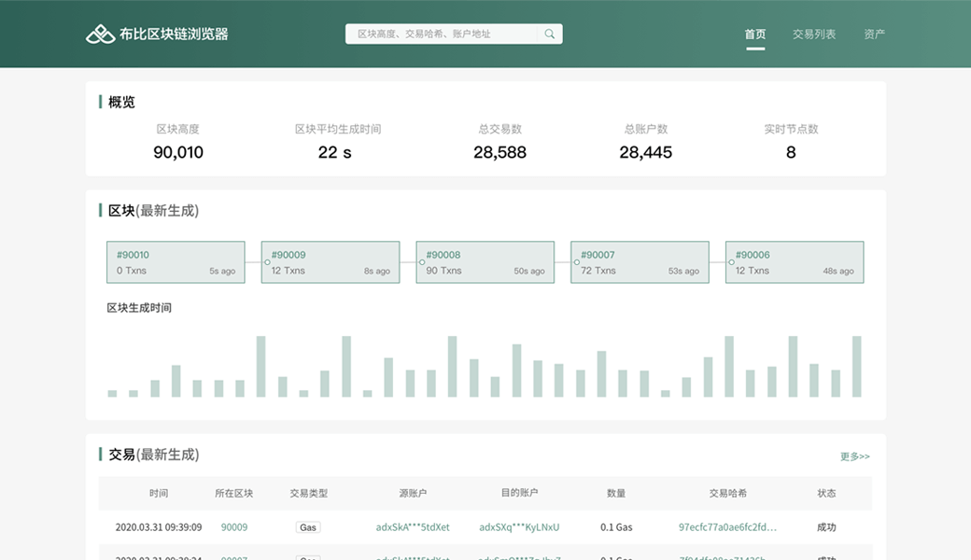This screenshot has width=971, height=560.
Task: Open block #90006 card
Action: point(795,262)
